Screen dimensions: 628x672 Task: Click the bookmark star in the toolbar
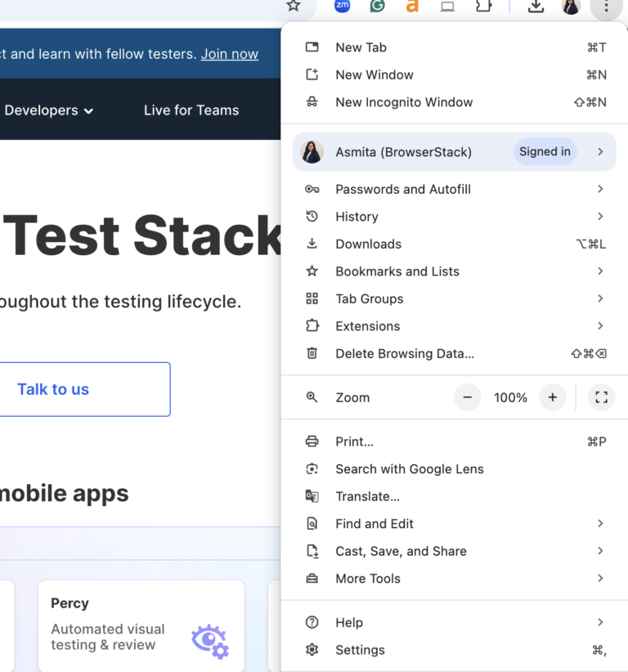point(294,7)
